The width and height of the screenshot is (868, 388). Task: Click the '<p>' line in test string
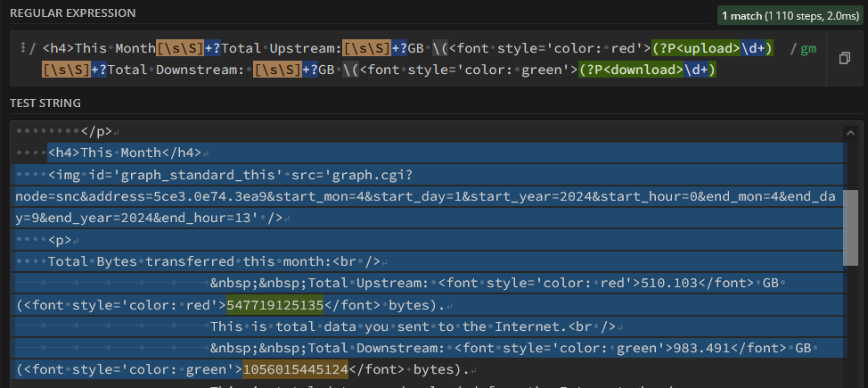(60, 240)
